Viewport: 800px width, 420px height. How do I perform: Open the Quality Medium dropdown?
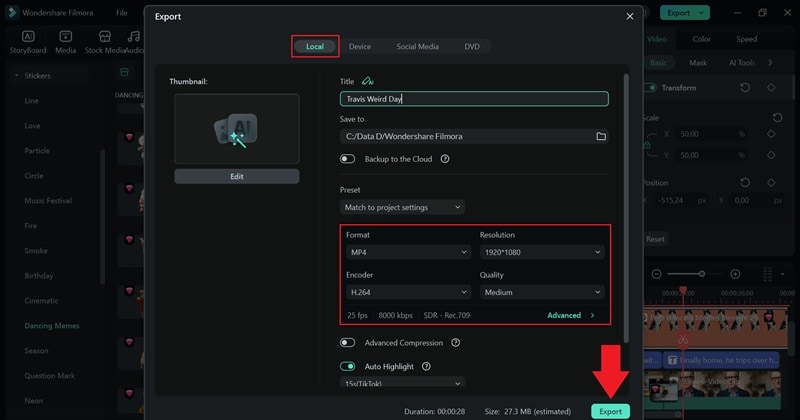pyautogui.click(x=542, y=292)
